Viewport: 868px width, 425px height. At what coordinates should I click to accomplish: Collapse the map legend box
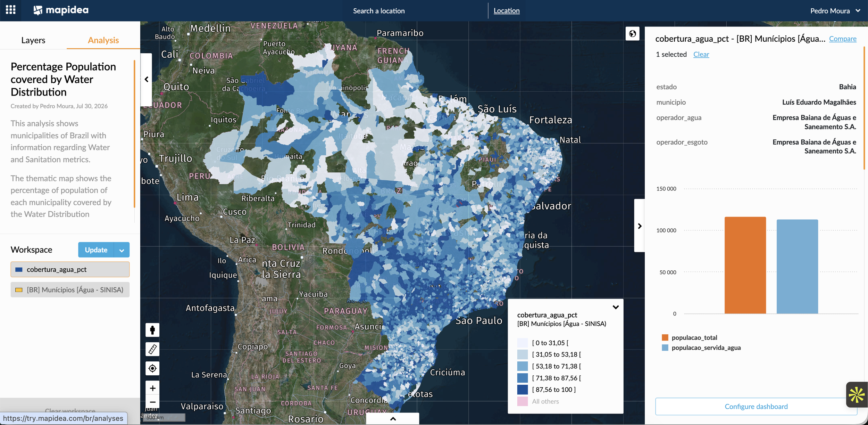(x=616, y=307)
